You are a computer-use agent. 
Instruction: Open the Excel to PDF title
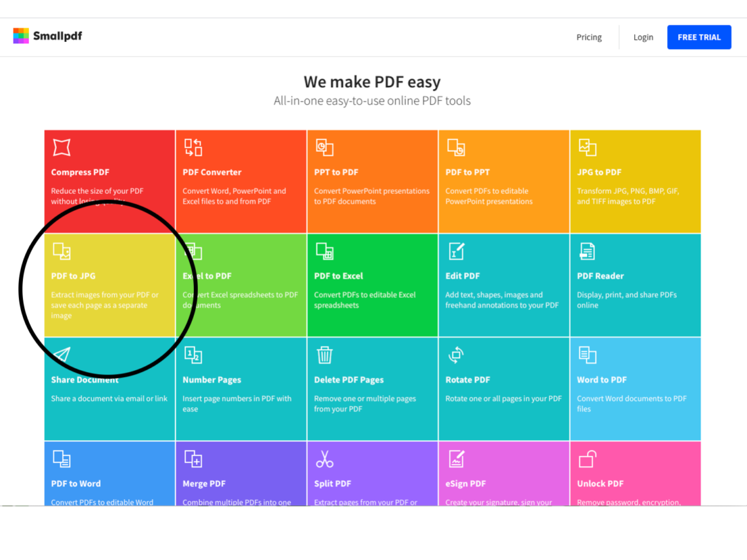click(x=207, y=276)
